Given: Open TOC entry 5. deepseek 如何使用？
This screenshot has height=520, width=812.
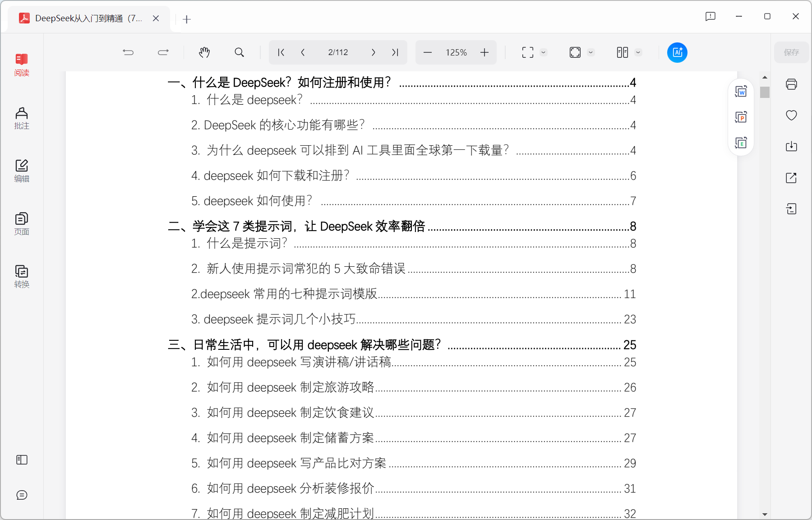Looking at the screenshot, I should tap(414, 201).
